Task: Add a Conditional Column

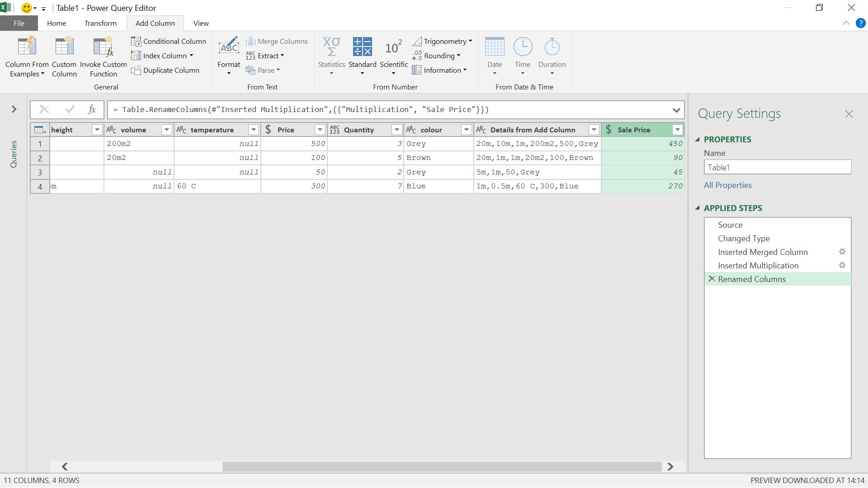Action: (x=169, y=41)
